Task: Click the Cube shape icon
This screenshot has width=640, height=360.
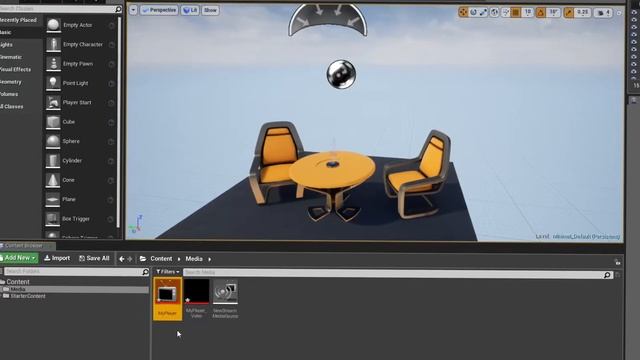Action: pyautogui.click(x=53, y=122)
